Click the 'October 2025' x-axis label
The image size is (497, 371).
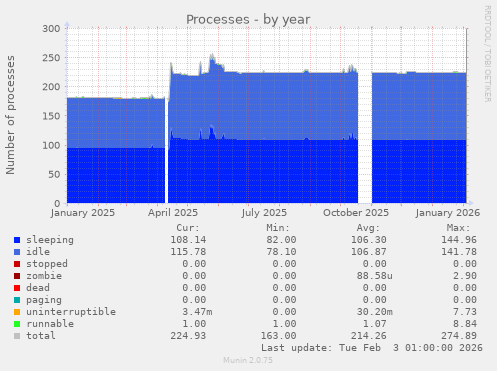coord(356,213)
